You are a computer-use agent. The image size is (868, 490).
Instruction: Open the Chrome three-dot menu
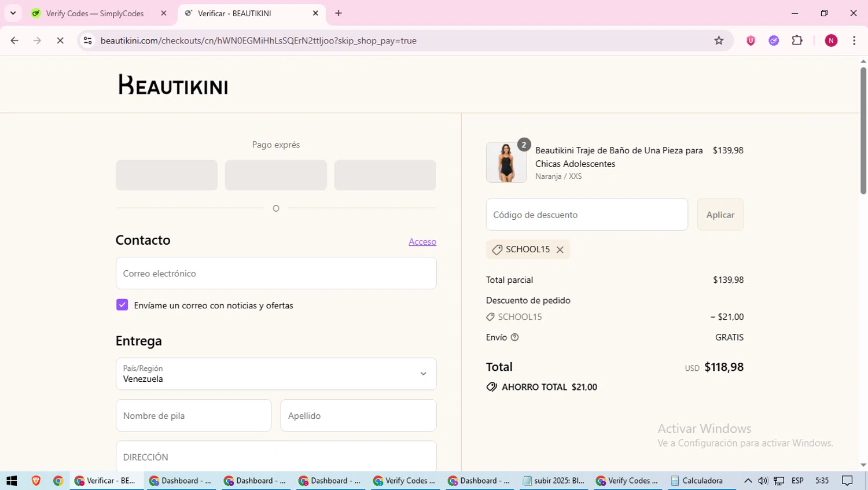click(x=854, y=40)
